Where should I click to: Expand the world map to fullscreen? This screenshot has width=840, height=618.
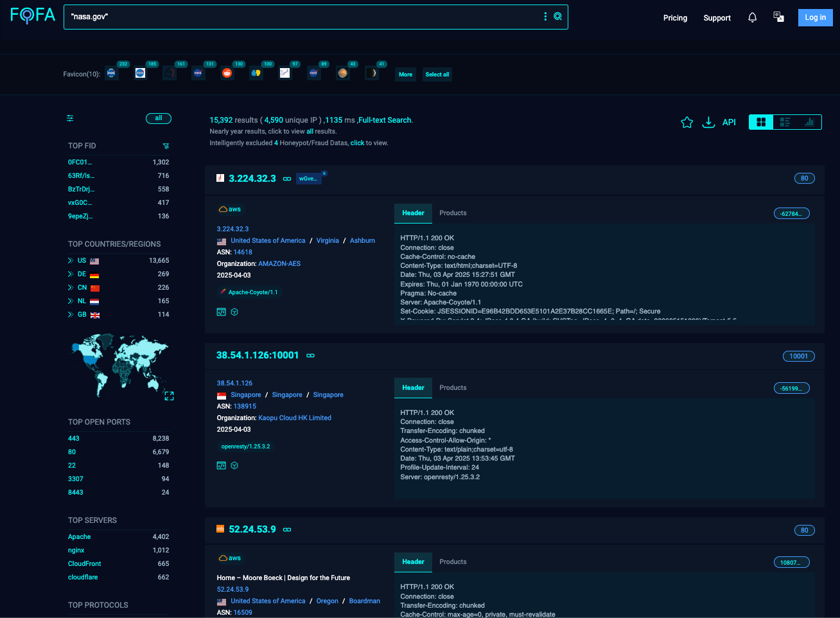pos(169,396)
